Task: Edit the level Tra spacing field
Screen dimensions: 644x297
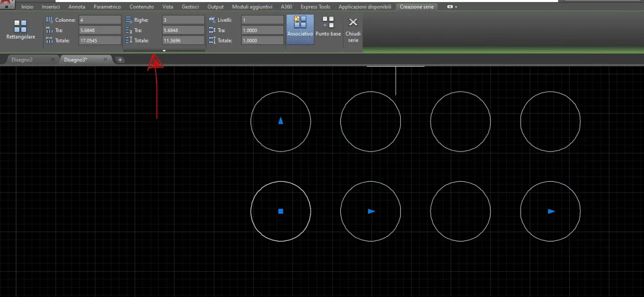Action: (262, 30)
